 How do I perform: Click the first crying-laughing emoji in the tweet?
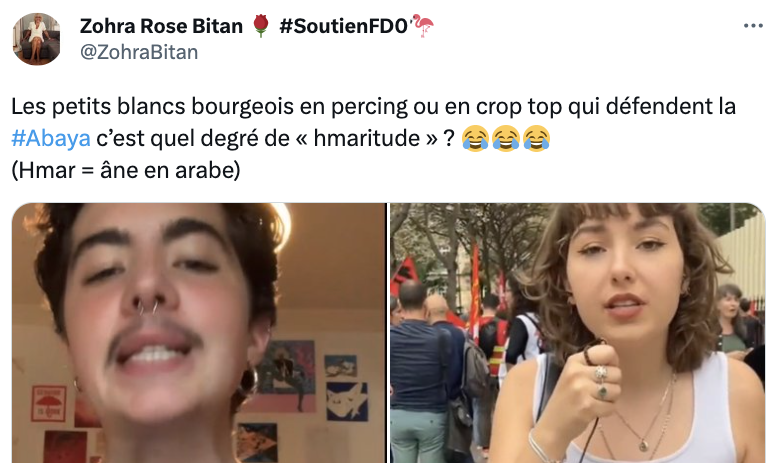coord(475,138)
